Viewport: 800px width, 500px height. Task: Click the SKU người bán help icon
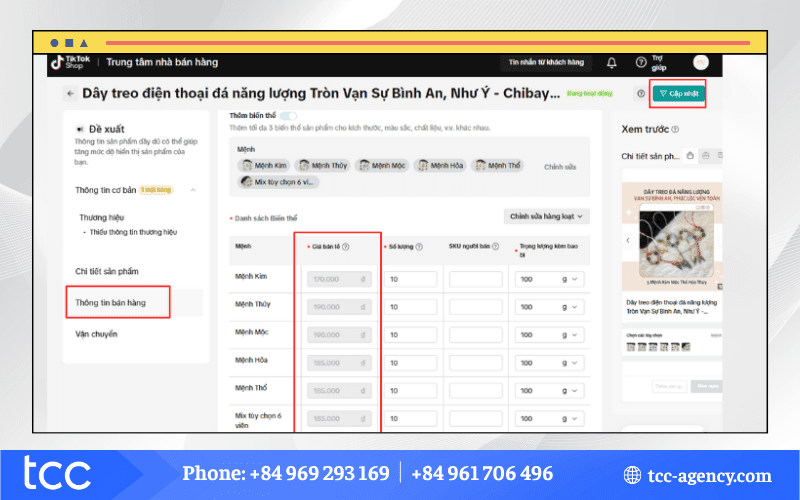point(495,246)
